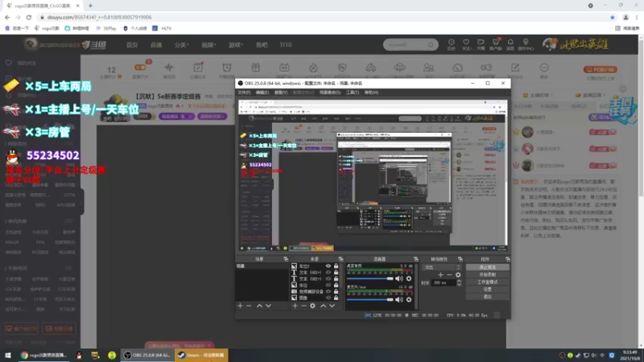644x362 pixels.
Task: Pop out the Sources dock
Action: (341, 259)
